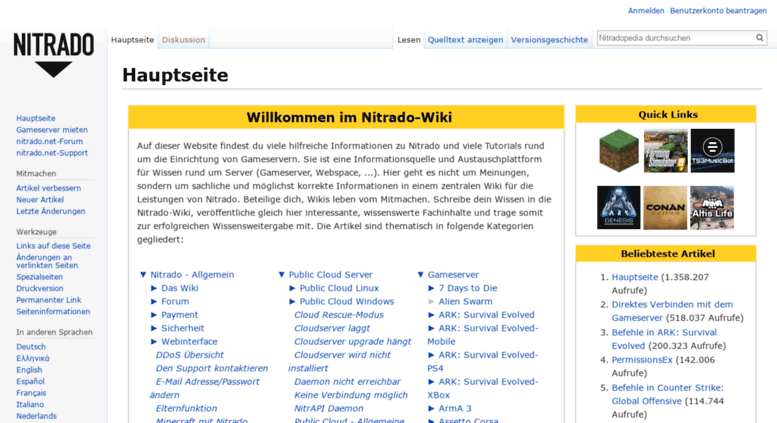Viewport: 777px width, 423px height.
Task: Open nitrado.net-Support sidebar link
Action: [52, 153]
